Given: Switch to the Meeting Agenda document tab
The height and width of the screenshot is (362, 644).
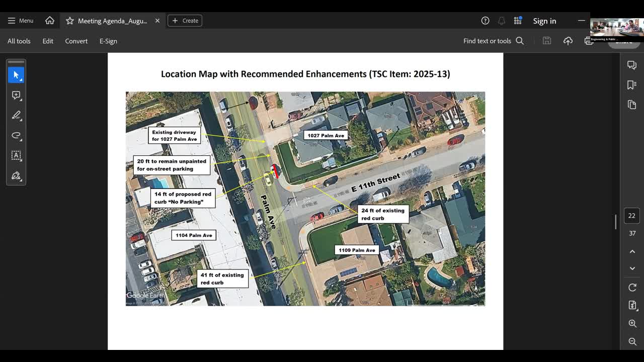Looking at the screenshot, I should 112,21.
